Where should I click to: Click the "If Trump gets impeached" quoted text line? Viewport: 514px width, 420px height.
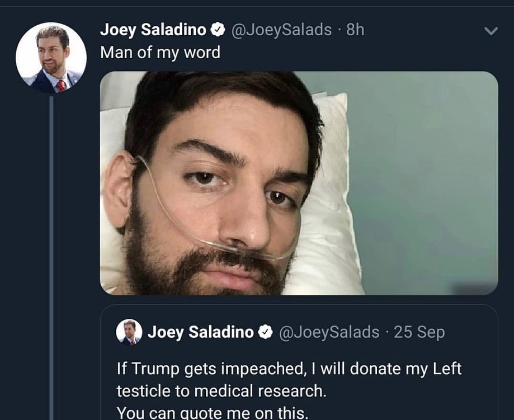point(289,369)
